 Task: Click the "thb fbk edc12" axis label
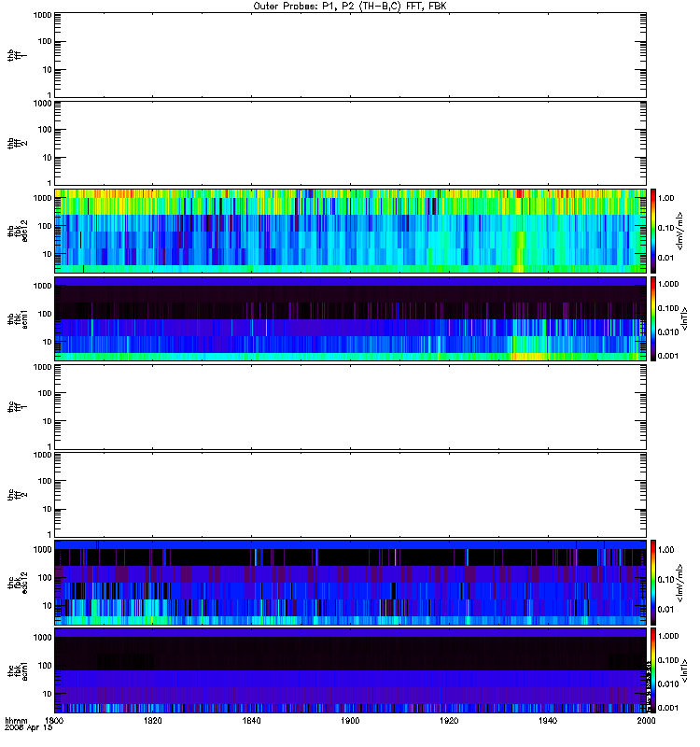coord(17,231)
